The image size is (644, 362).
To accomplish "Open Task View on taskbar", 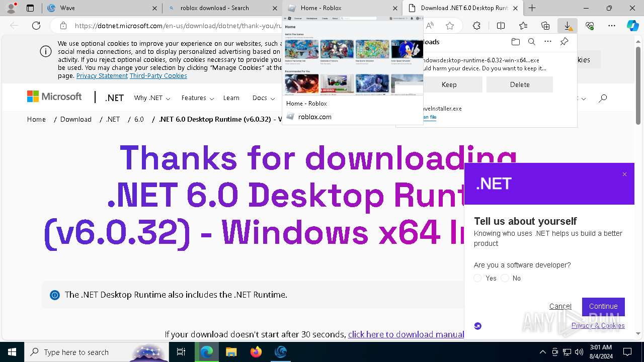I will click(181, 352).
